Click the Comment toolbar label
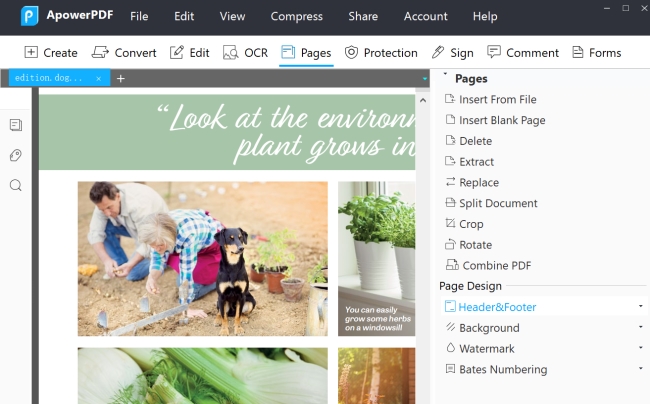Screen dimensions: 650x404 [x=532, y=53]
